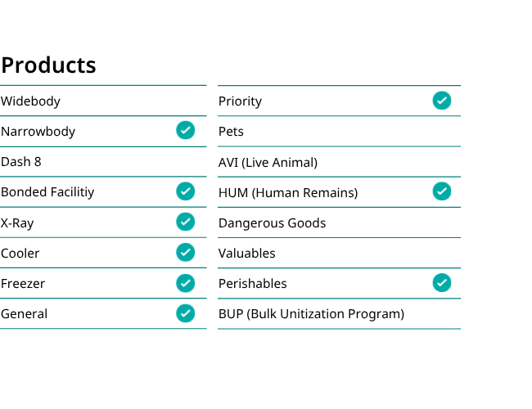The height and width of the screenshot is (409, 532).
Task: Click the Bonded Facilitiy checkmark icon
Action: coord(185,191)
